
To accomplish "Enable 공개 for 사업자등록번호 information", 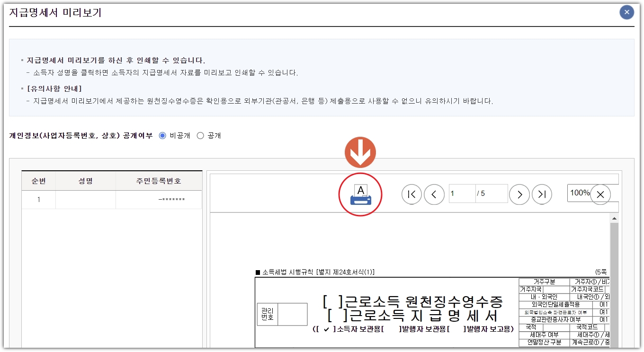I will pyautogui.click(x=201, y=135).
